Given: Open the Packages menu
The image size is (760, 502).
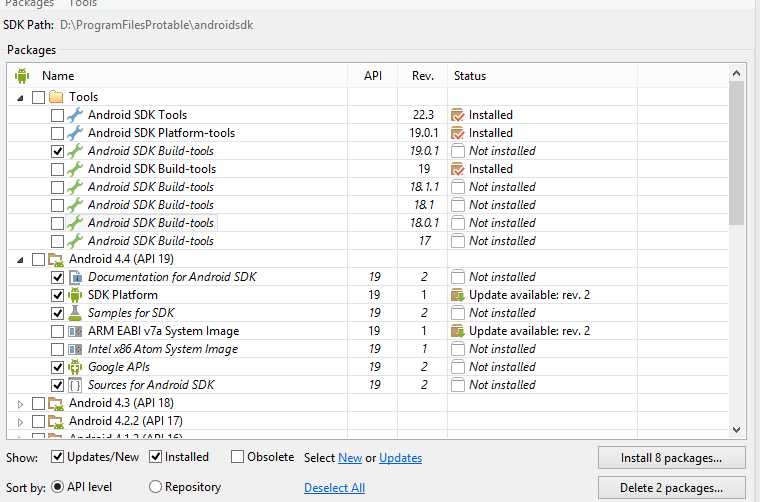Looking at the screenshot, I should click(x=30, y=3).
